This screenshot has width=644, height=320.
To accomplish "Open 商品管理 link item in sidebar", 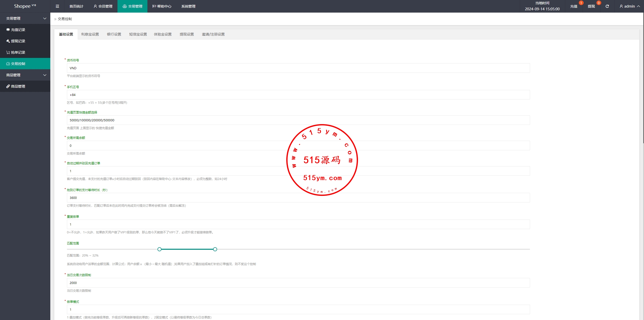I will tap(18, 86).
